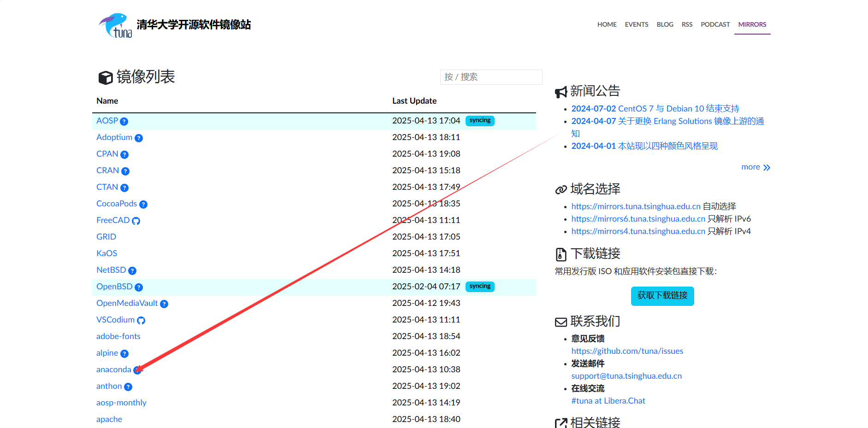The height and width of the screenshot is (428, 868).
Task: Open the CTAN mirror link
Action: click(x=107, y=187)
